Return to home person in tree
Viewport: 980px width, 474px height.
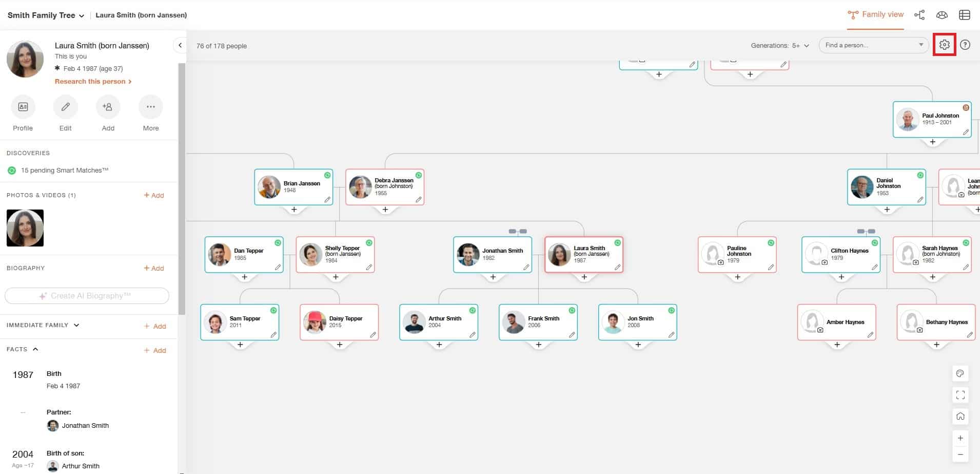[961, 416]
